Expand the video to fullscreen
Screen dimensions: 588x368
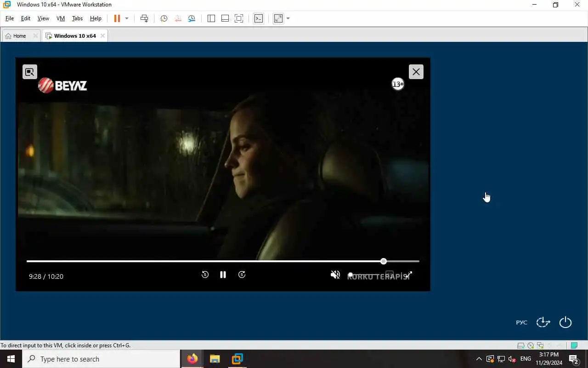(x=409, y=275)
